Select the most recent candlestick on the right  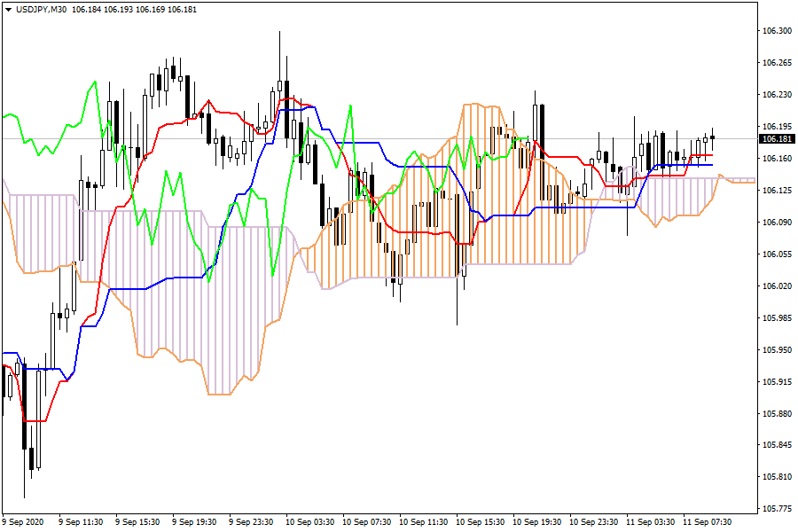pyautogui.click(x=712, y=137)
